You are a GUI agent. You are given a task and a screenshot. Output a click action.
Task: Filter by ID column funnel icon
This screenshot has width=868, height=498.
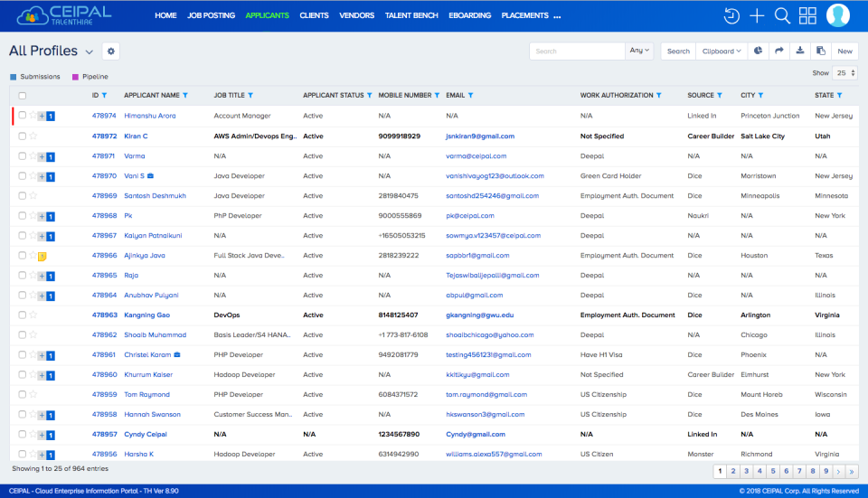coord(104,95)
